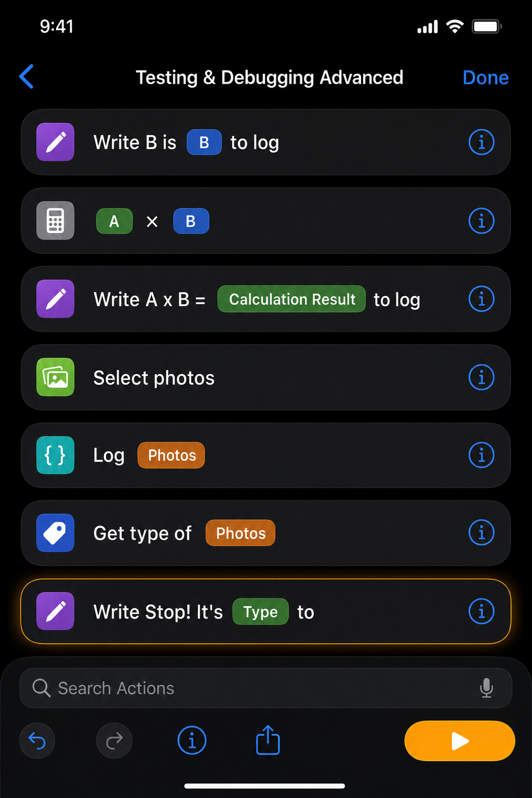Tap the purple pencil icon on Write B action
Screen dimensions: 532x798
coord(55,142)
